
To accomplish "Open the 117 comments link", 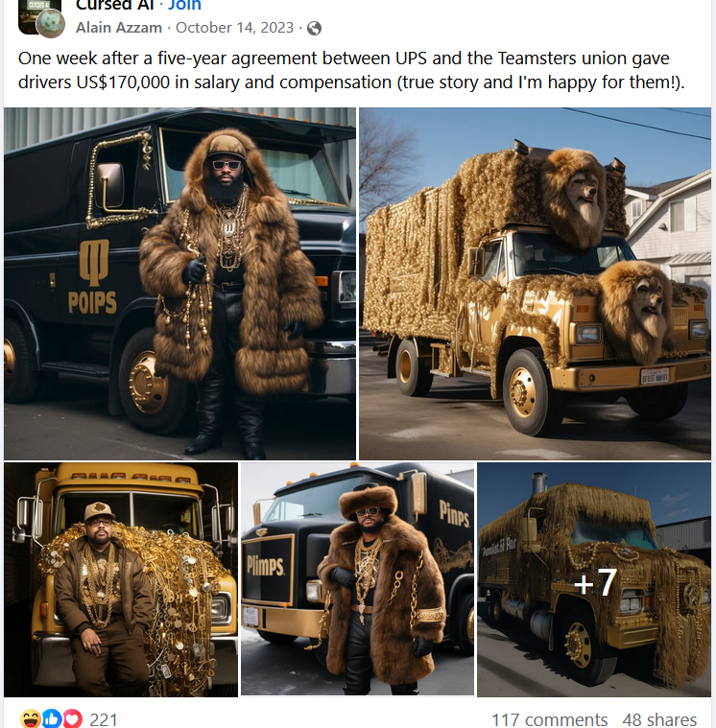I will (550, 719).
